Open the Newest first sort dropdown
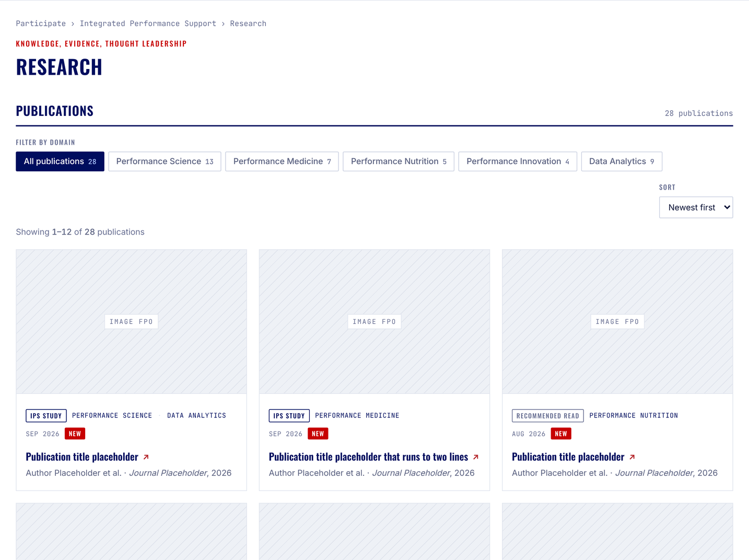Viewport: 749px width, 560px height. point(696,207)
